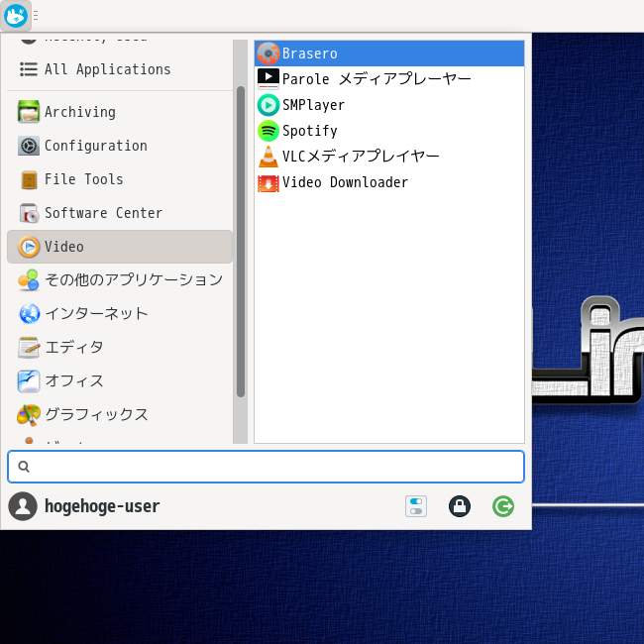This screenshot has width=644, height=644.
Task: Click the Brasero entry text
Action: pos(310,54)
